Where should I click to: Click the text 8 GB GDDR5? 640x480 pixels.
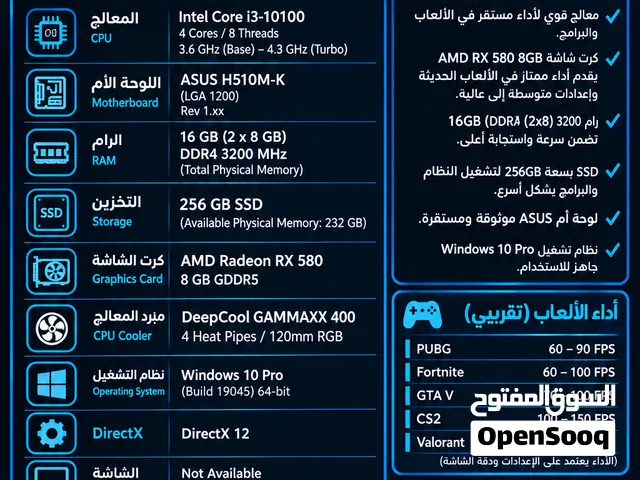(x=220, y=280)
